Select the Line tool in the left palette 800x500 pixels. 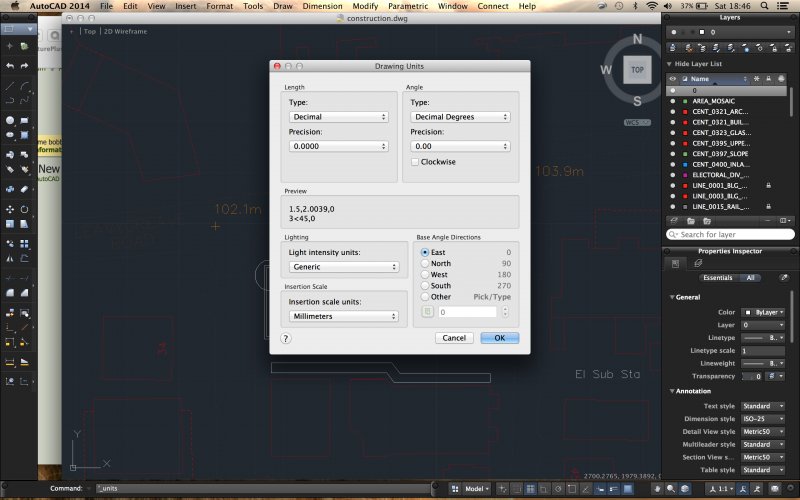coord(10,86)
